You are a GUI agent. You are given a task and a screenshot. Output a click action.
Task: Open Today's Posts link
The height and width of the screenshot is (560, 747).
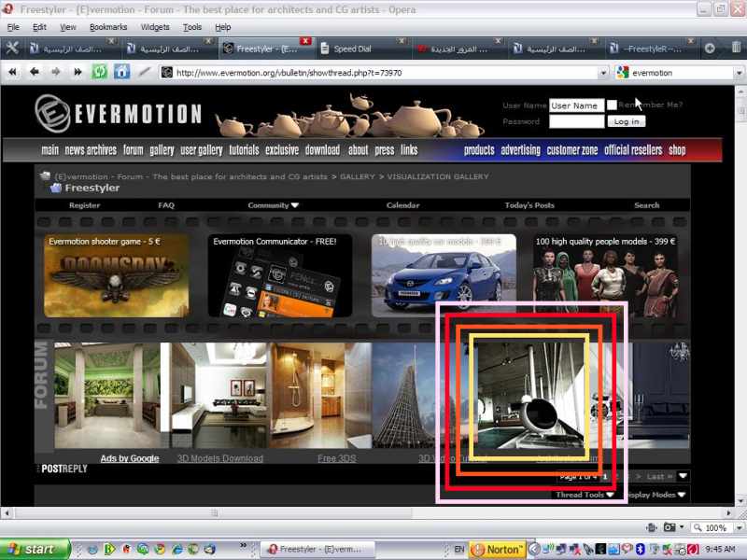point(529,205)
